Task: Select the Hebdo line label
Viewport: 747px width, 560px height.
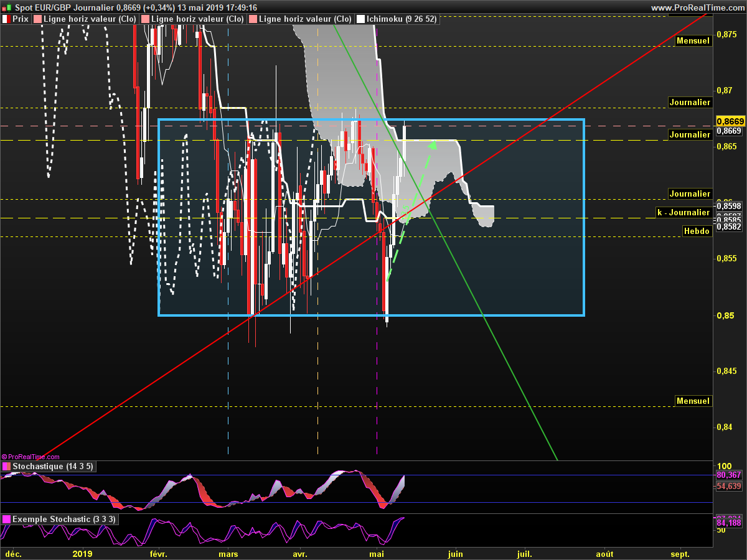Action: [697, 231]
